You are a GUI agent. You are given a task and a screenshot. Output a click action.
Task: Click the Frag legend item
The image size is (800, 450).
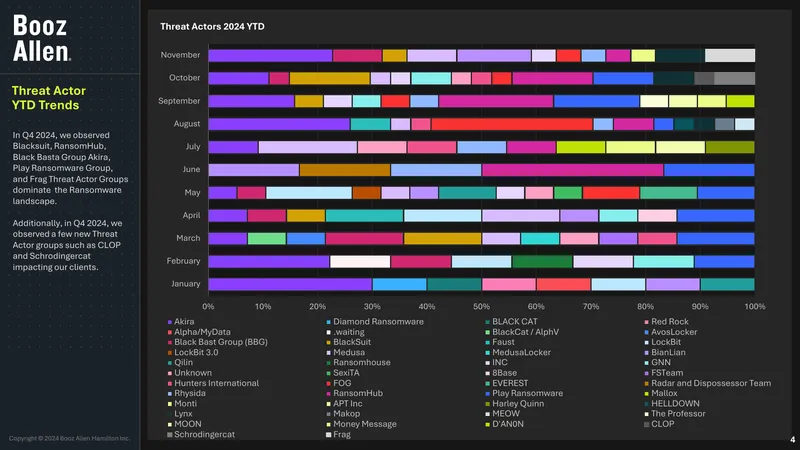pyautogui.click(x=338, y=435)
